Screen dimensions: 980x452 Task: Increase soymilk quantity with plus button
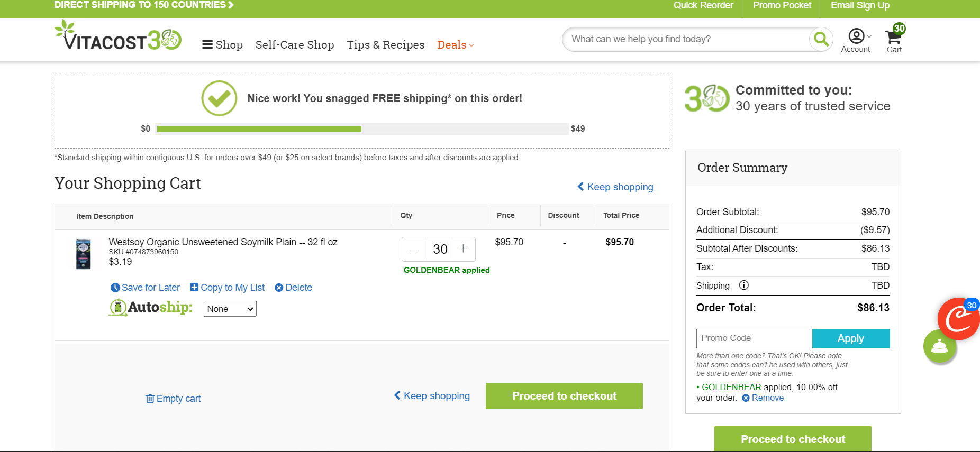click(x=463, y=249)
